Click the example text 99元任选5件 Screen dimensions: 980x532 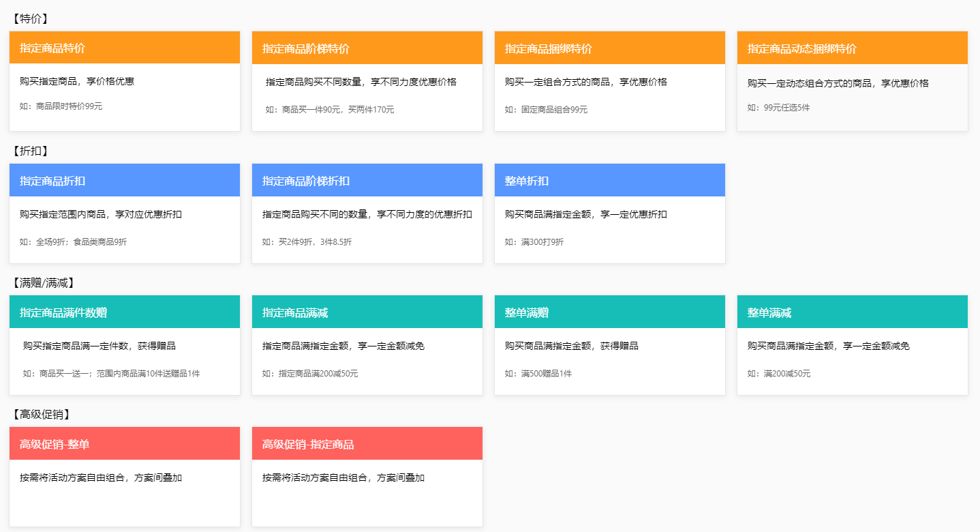click(x=778, y=108)
